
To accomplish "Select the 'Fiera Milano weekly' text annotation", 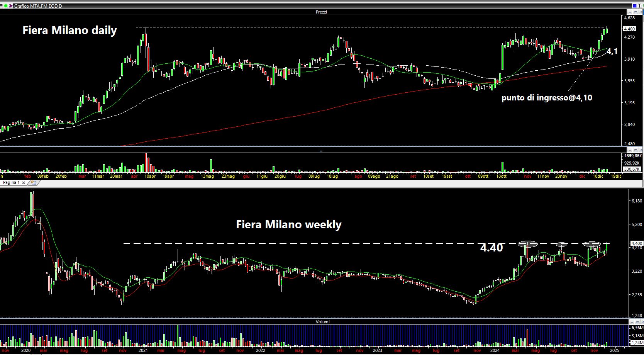I will point(289,224).
